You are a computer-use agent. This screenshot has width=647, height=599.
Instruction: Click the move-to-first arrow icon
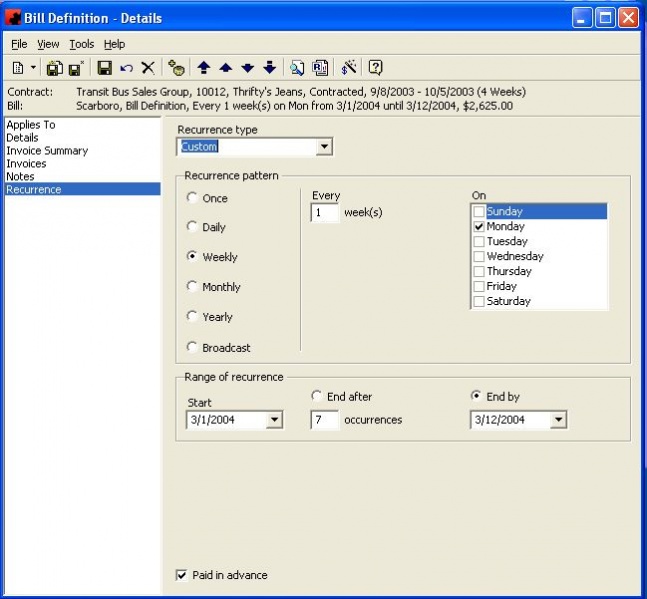click(204, 68)
